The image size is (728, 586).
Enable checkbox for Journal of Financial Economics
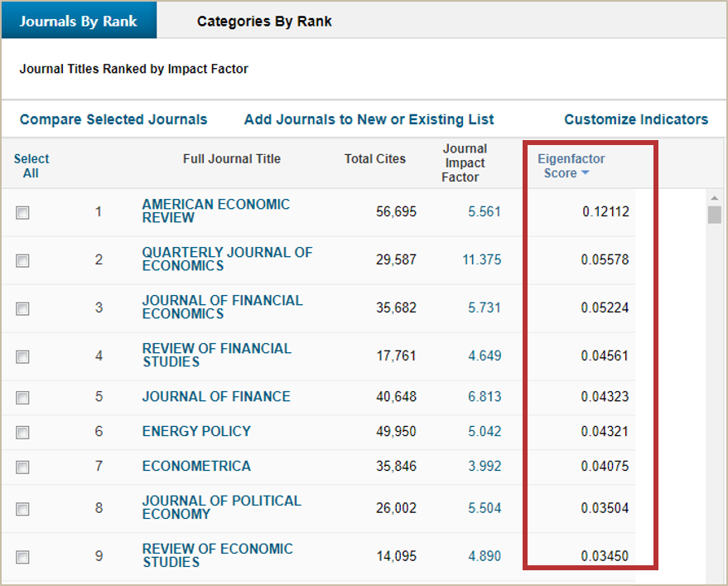tap(23, 308)
